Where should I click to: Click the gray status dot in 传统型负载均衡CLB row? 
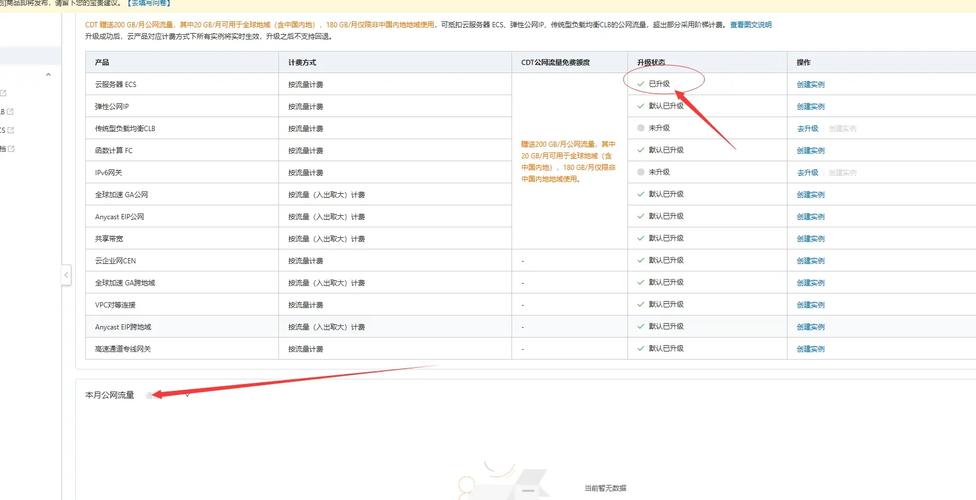(x=640, y=128)
